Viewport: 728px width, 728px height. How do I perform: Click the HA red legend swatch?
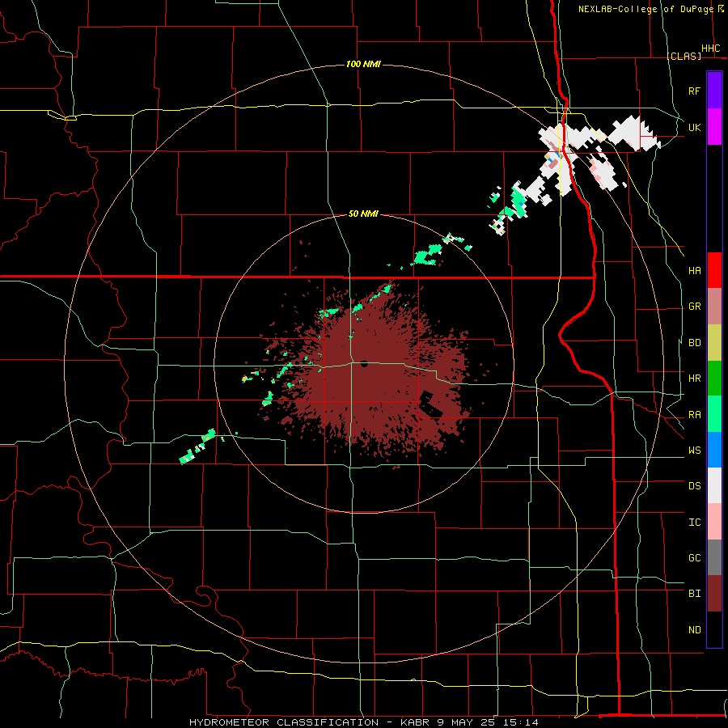pos(714,270)
